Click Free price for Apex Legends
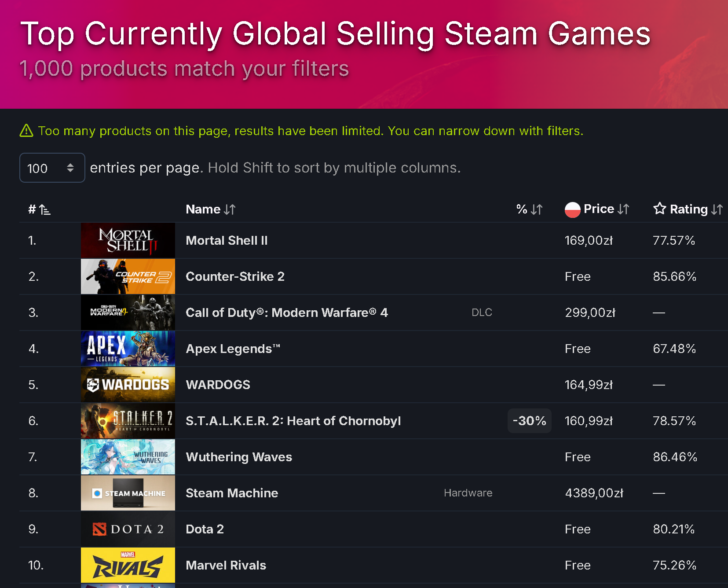The height and width of the screenshot is (588, 728). click(x=578, y=349)
